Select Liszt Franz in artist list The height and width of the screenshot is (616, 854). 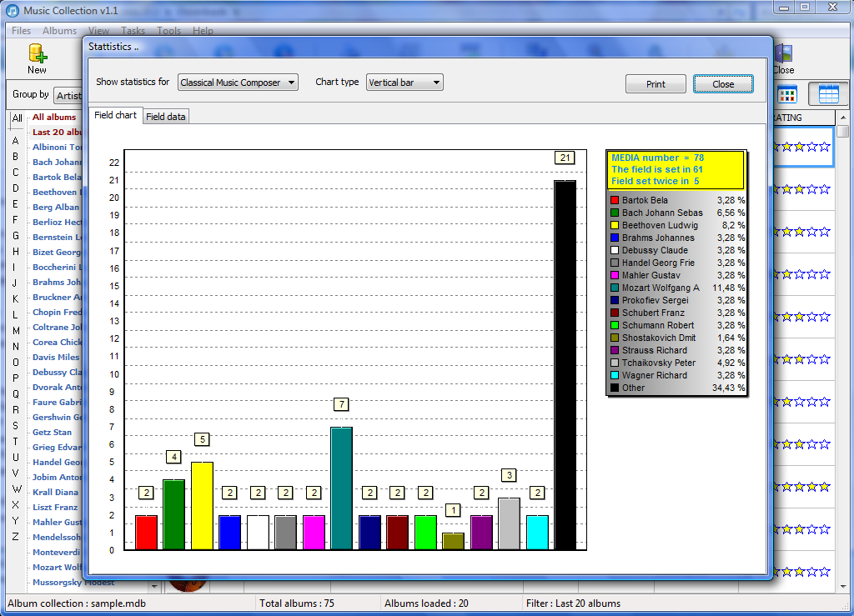tap(55, 507)
